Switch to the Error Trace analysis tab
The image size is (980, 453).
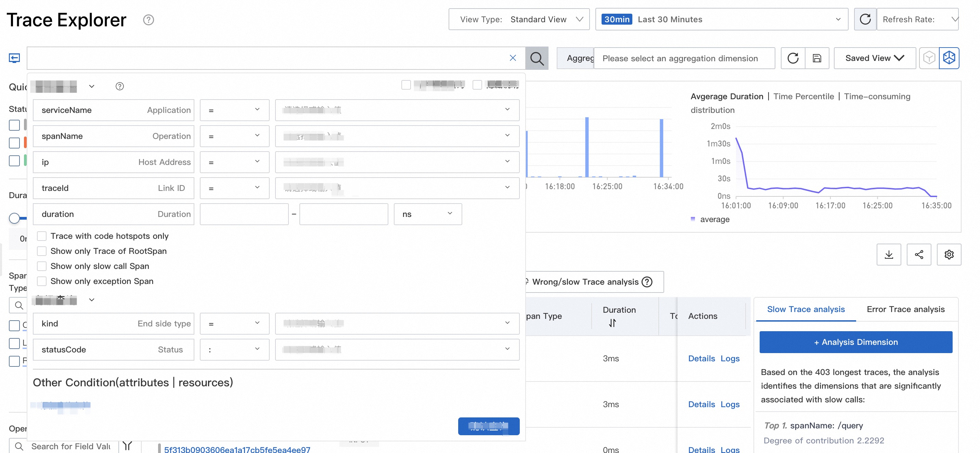905,309
